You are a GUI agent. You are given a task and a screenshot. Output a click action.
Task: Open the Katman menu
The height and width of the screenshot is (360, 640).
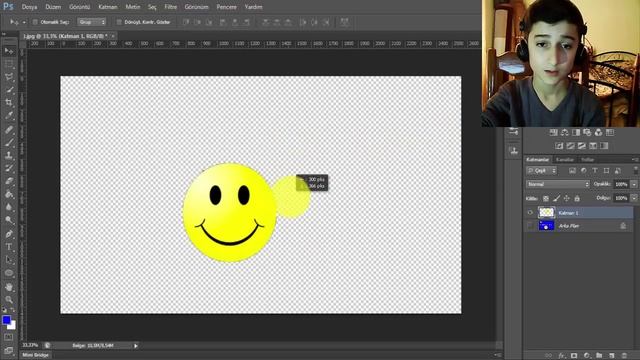[108, 7]
